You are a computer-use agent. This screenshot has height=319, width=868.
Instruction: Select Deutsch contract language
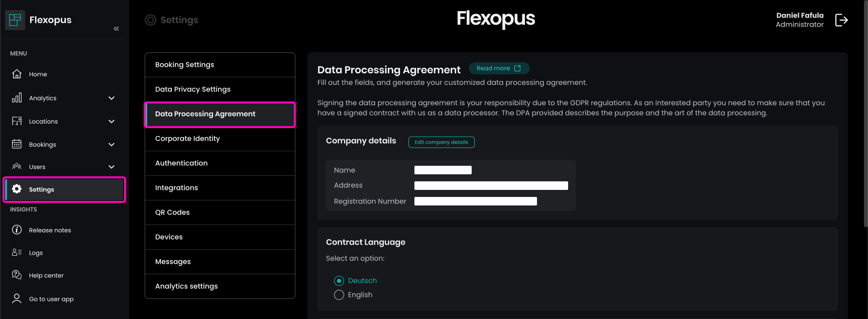tap(339, 281)
